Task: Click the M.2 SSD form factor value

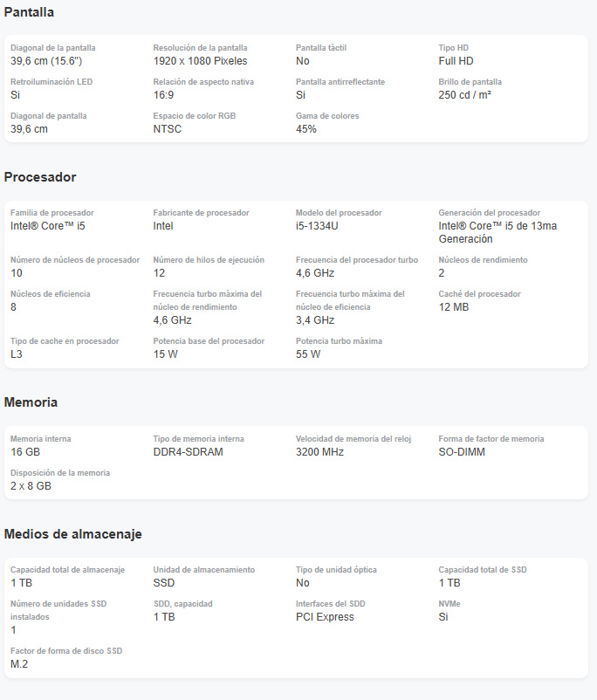Action: [x=19, y=664]
